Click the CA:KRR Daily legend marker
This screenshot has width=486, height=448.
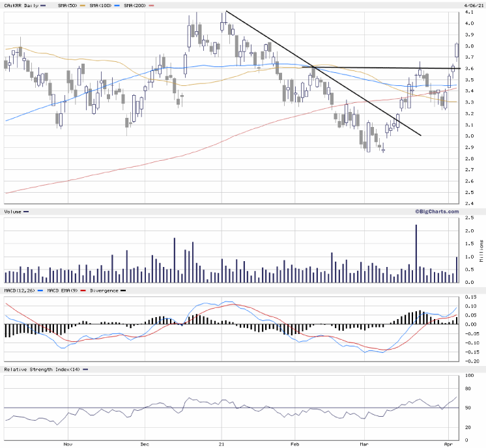point(43,5)
